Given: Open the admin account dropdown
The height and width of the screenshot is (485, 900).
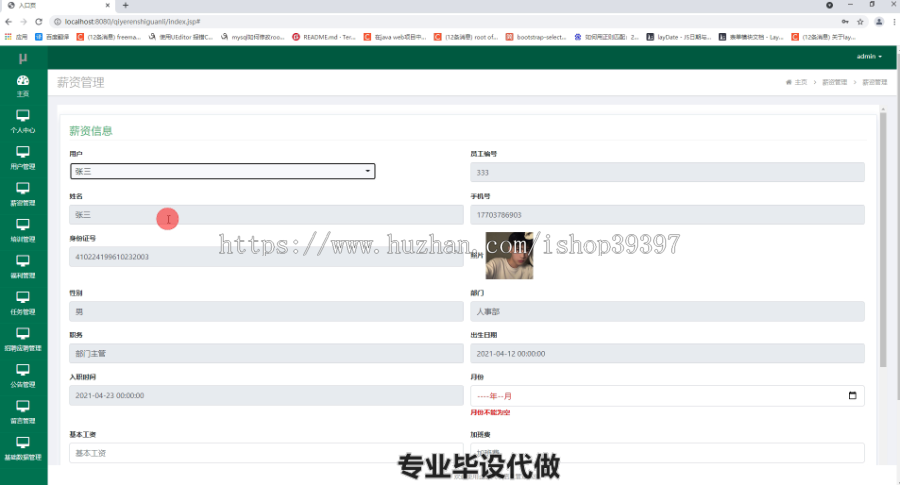Looking at the screenshot, I should [869, 56].
